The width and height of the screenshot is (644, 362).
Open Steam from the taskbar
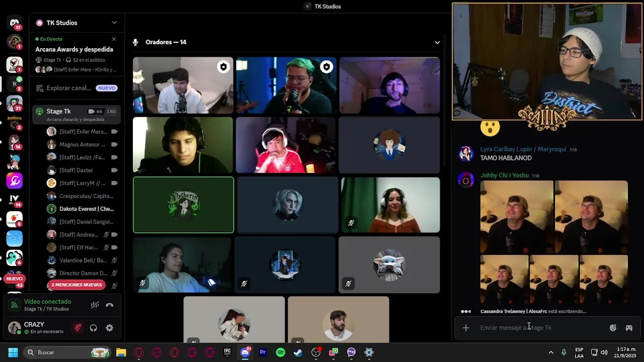pos(298,352)
